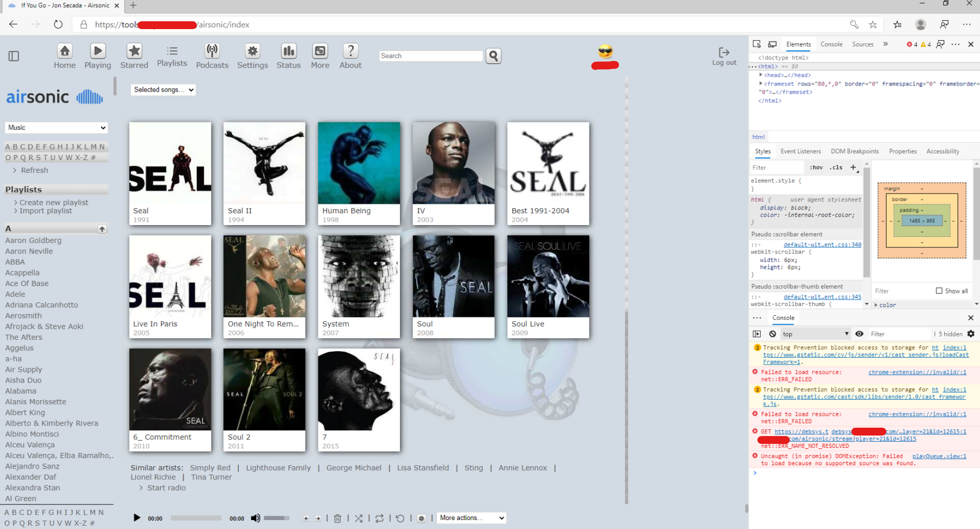Open the Soul Live album cover
This screenshot has width=980, height=529.
tap(548, 276)
